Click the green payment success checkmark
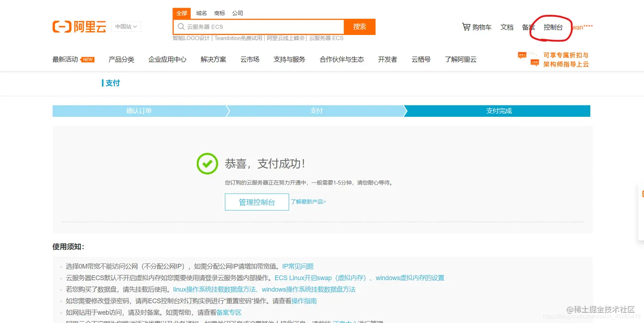 (x=207, y=164)
